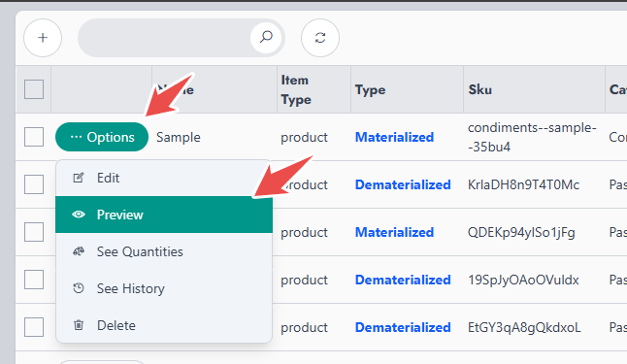Click the pencil Edit icon in menu
Screen dimensions: 627x364
coord(79,178)
